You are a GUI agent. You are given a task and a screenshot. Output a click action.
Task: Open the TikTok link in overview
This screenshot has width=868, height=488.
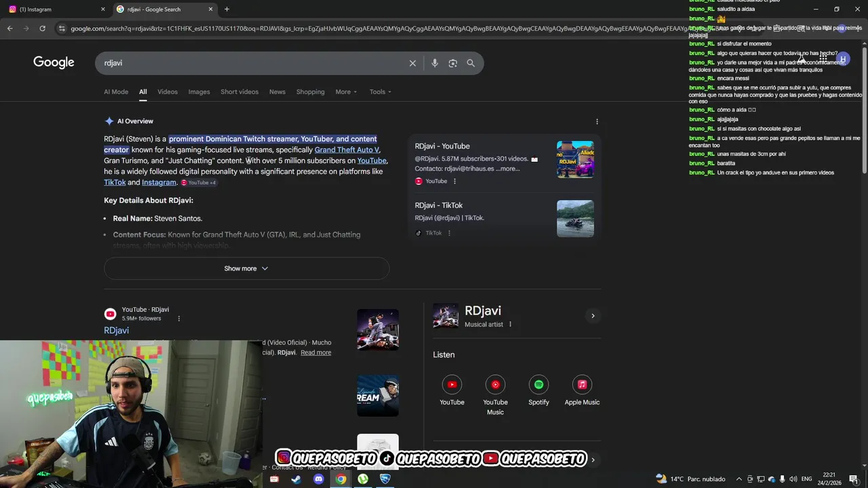115,182
